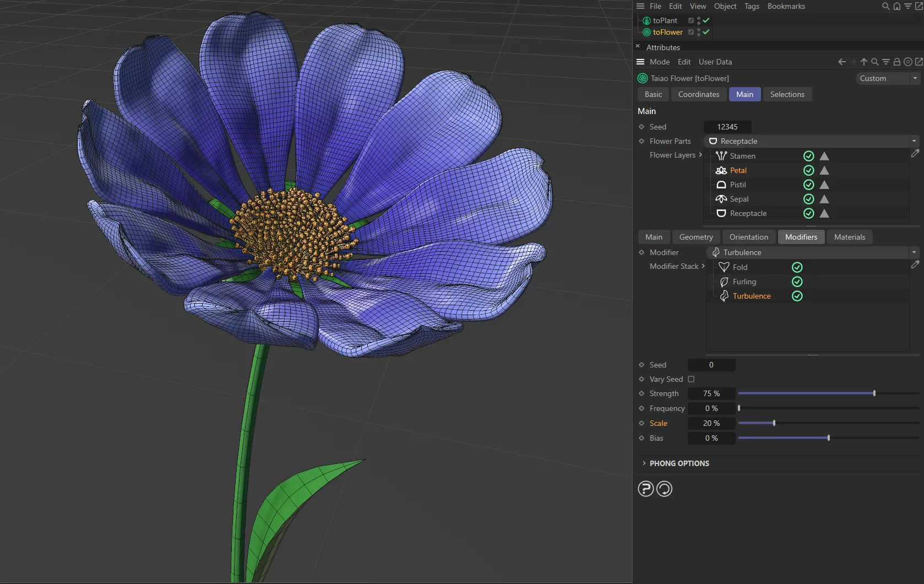Select the Stamen flower part icon
Image resolution: width=924 pixels, height=584 pixels.
pos(721,156)
